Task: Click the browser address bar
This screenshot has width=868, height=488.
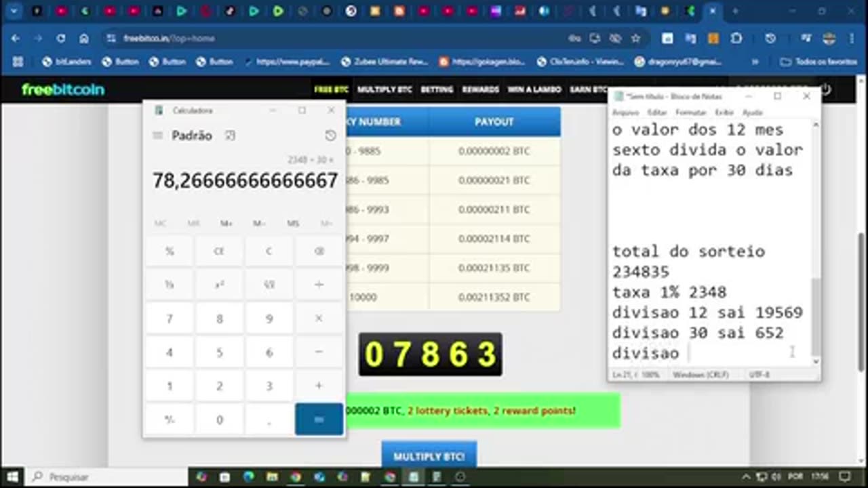Action: (x=339, y=39)
